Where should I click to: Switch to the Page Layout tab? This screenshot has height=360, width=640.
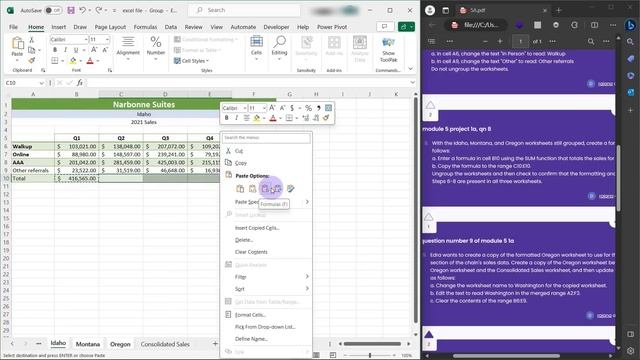[110, 27]
